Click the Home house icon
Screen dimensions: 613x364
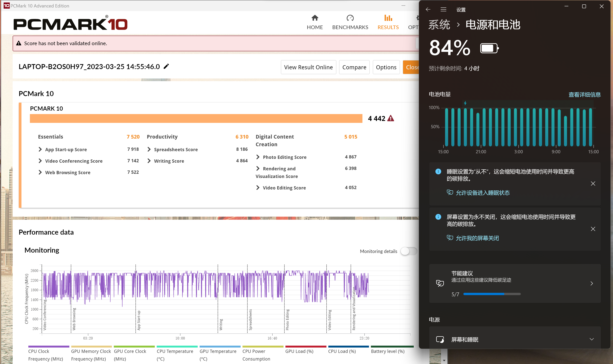[x=315, y=18]
